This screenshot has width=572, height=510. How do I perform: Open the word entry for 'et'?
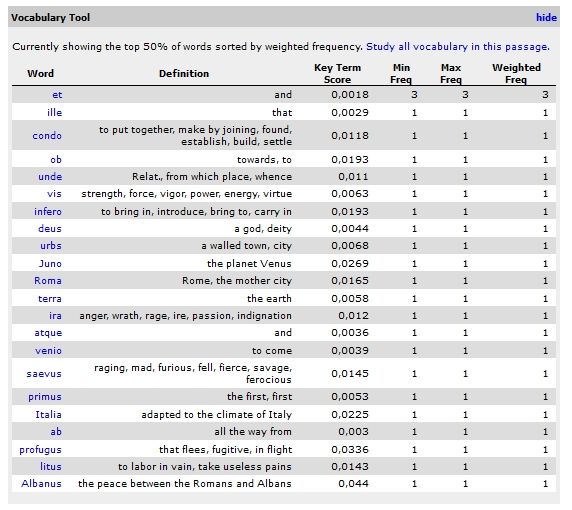(x=57, y=95)
